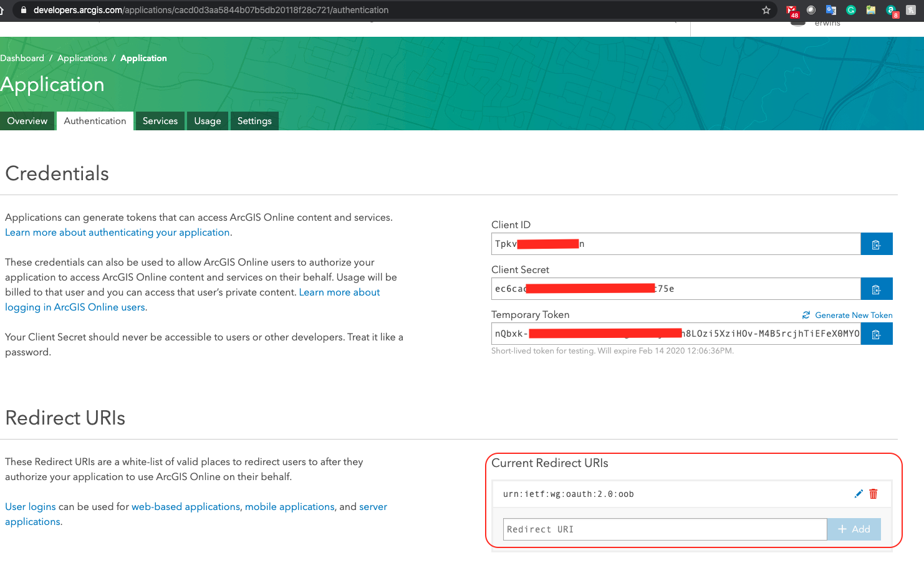Image resolution: width=924 pixels, height=563 pixels.
Task: Open the Gmail extension showing 48 unread
Action: 792,11
